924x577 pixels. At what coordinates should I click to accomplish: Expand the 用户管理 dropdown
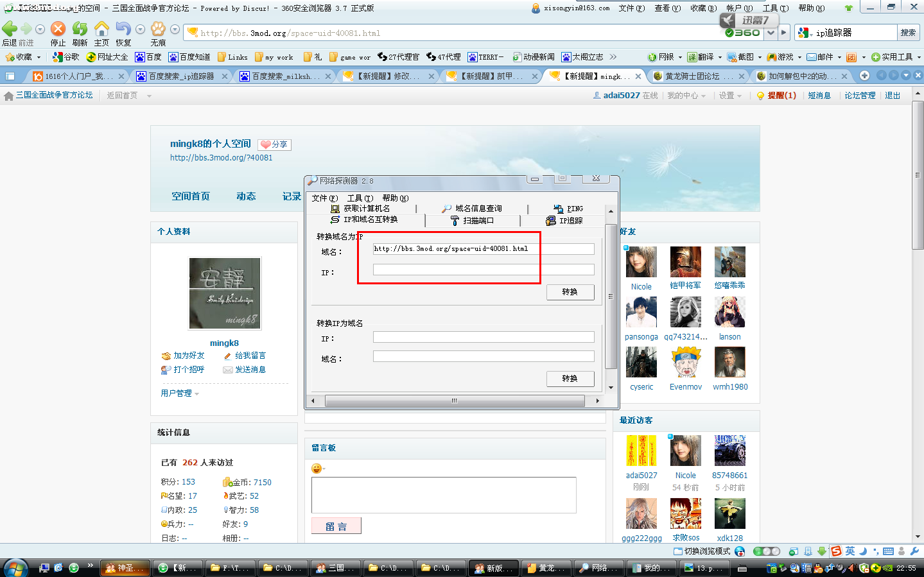coord(179,393)
